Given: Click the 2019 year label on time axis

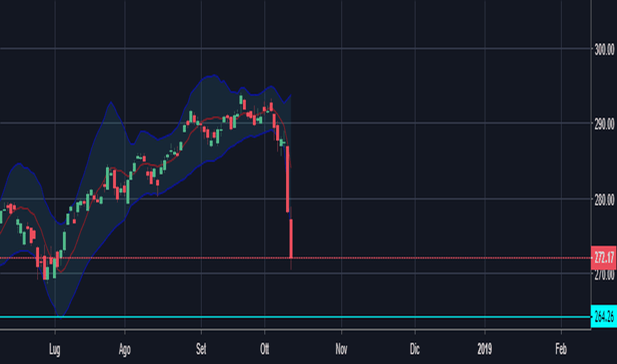Looking at the screenshot, I should pyautogui.click(x=485, y=349).
